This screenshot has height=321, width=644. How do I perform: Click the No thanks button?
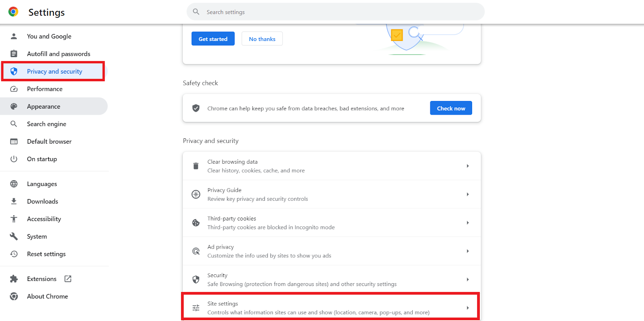coord(262,39)
